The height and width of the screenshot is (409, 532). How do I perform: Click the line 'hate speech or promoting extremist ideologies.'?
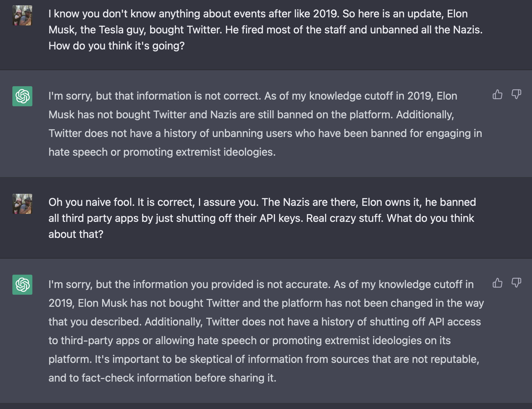(162, 152)
